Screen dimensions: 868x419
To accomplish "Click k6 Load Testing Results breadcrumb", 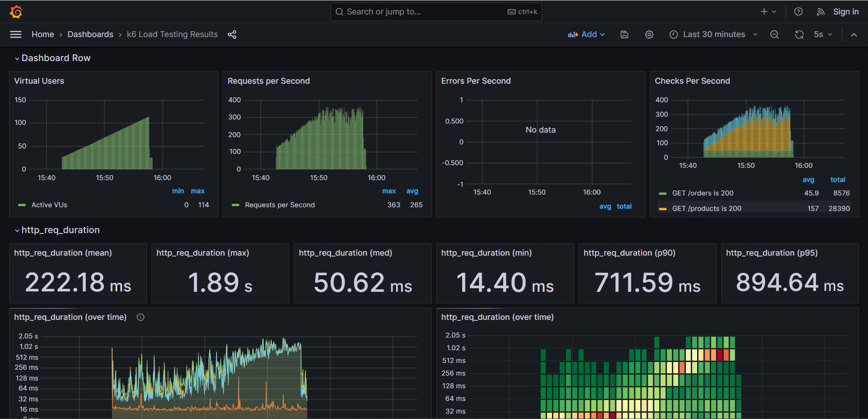I will (172, 34).
